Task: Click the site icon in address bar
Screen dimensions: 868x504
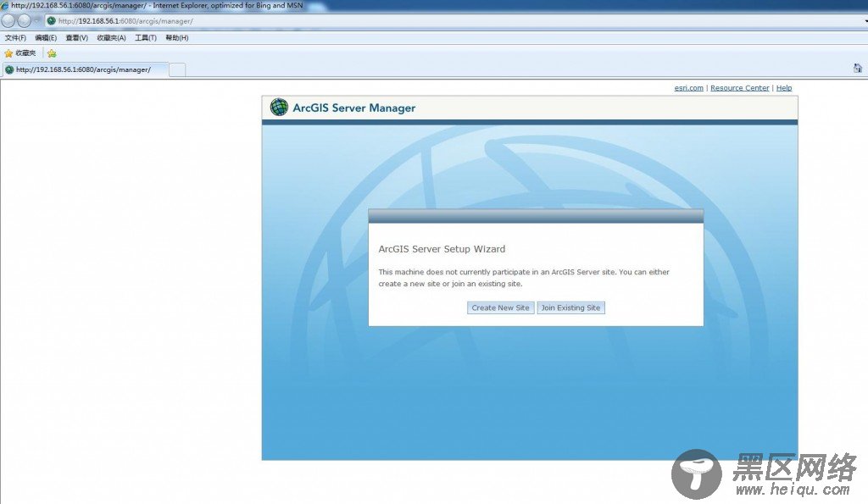Action: (x=52, y=21)
